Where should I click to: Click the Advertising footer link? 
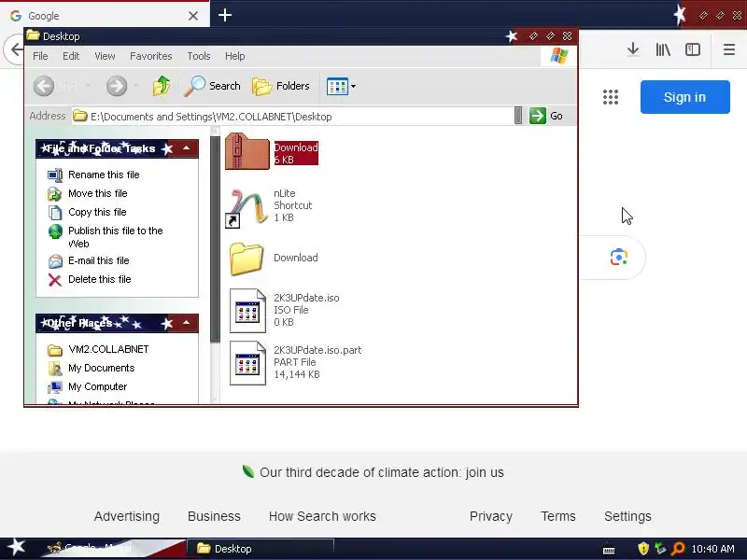tap(127, 516)
